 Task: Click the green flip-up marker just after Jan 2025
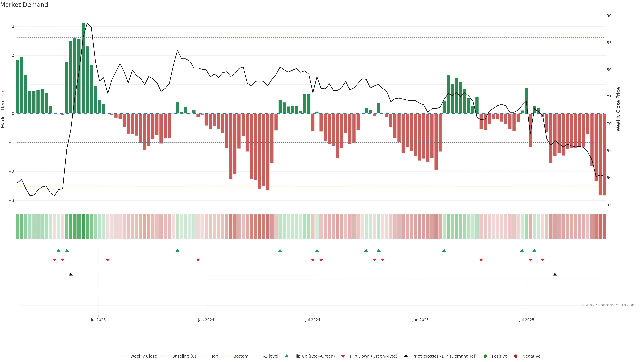point(444,250)
